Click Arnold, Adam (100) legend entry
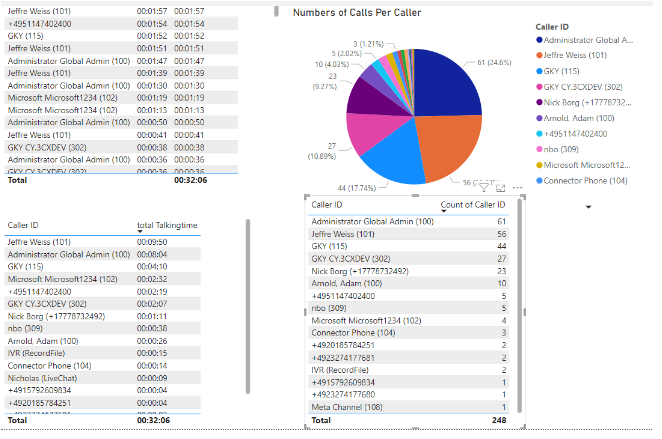This screenshot has height=439, width=662. (x=575, y=118)
